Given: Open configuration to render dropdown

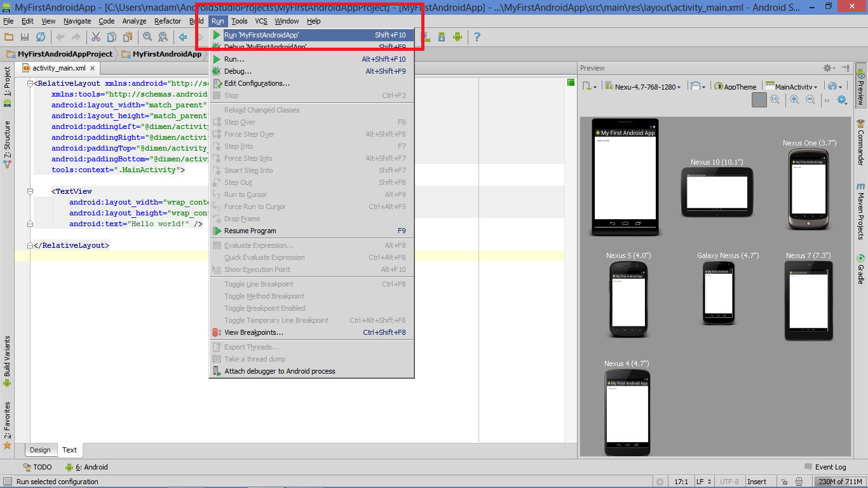Looking at the screenshot, I should [590, 86].
